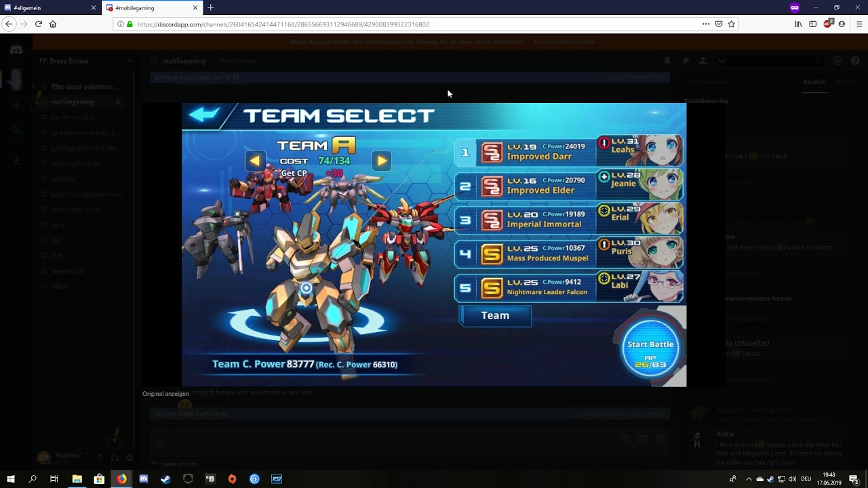Switch to the #allgemein tab
The height and width of the screenshot is (488, 868).
coord(51,8)
